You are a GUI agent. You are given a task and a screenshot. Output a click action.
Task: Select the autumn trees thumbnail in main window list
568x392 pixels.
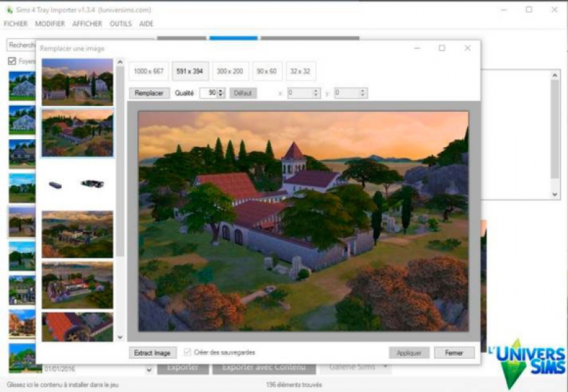22,324
